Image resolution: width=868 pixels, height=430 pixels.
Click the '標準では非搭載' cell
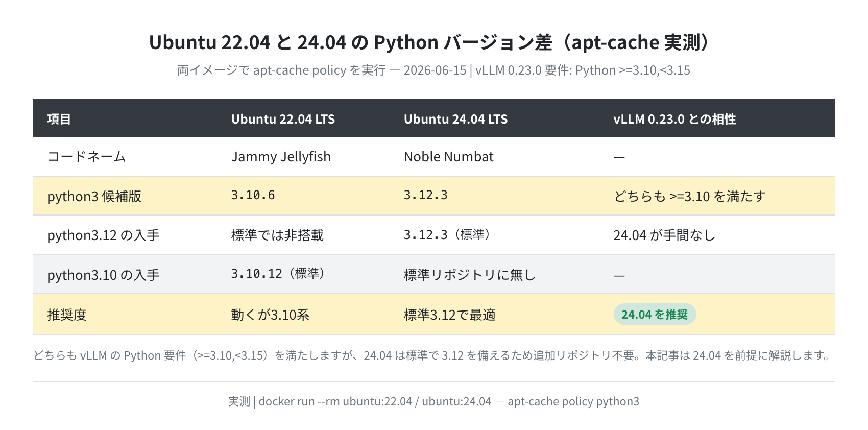pos(277,235)
